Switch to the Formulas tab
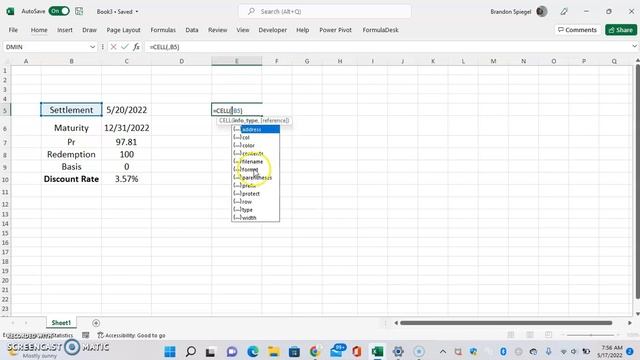The width and height of the screenshot is (640, 360). pyautogui.click(x=163, y=30)
